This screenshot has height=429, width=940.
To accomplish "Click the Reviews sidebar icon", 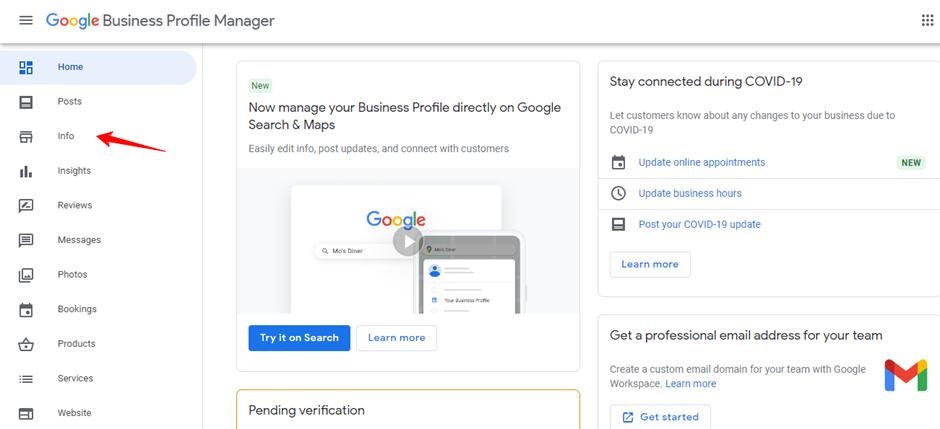I will point(26,206).
